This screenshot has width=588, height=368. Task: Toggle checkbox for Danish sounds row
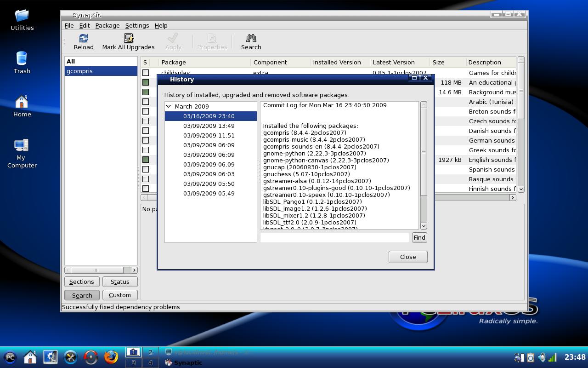[146, 131]
